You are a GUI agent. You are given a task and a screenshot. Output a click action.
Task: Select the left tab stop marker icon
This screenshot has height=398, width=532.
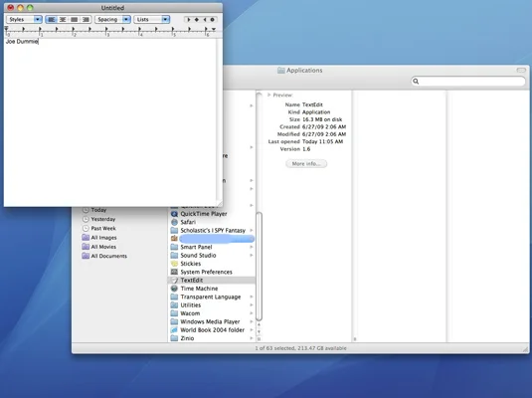click(189, 20)
